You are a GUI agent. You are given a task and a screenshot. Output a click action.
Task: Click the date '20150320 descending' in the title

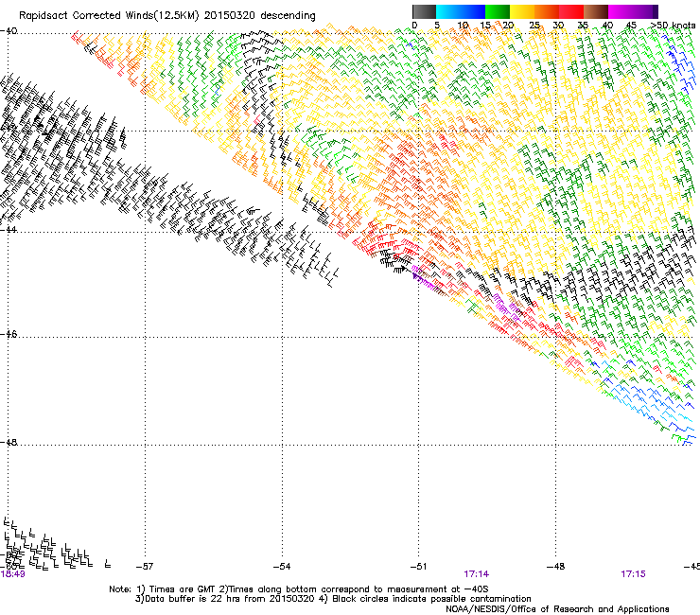click(x=259, y=16)
